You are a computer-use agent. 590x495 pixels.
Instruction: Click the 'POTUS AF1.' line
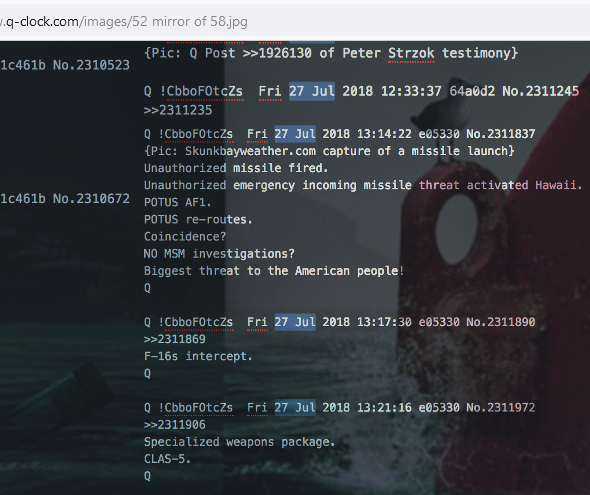(178, 202)
